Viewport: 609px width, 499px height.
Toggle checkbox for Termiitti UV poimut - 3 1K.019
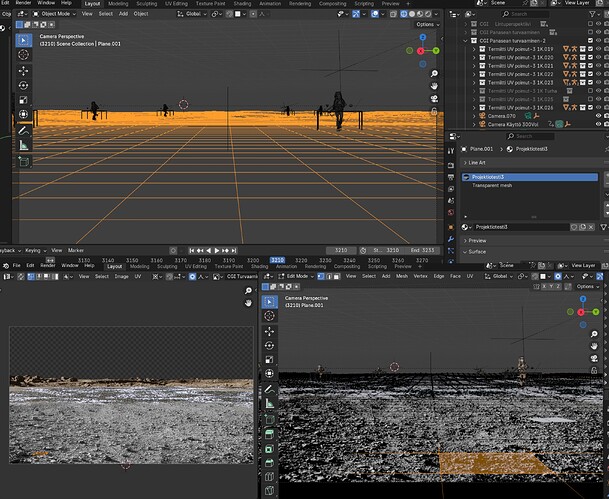pos(590,49)
